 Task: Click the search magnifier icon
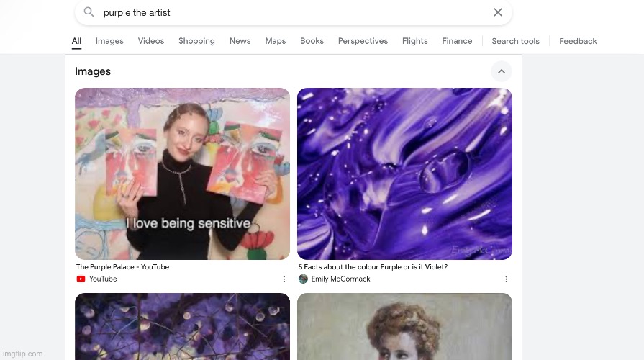click(89, 12)
